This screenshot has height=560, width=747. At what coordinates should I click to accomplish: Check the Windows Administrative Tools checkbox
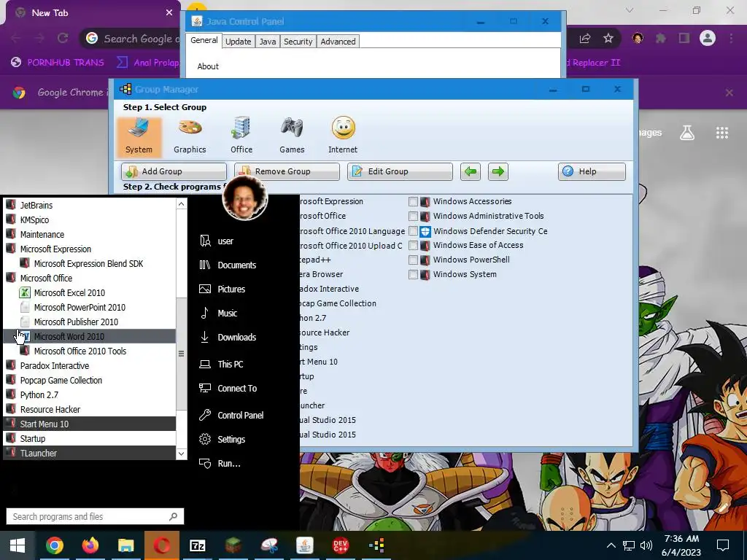coord(413,216)
